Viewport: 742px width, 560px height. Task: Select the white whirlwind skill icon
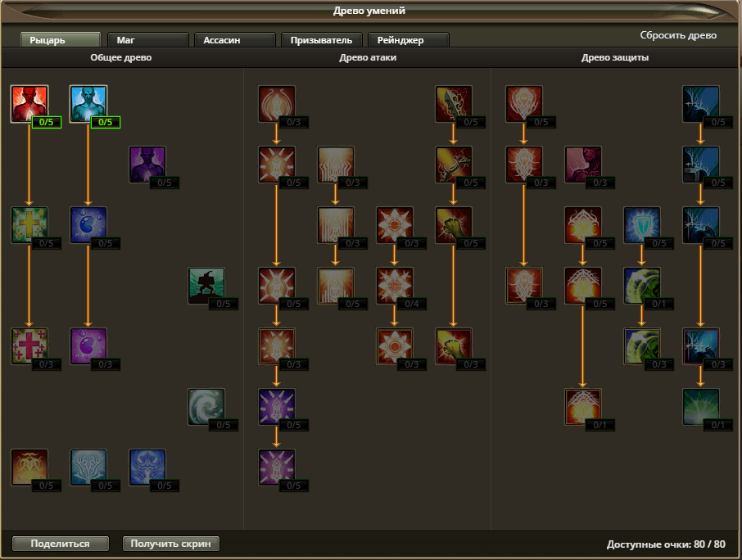(x=206, y=407)
